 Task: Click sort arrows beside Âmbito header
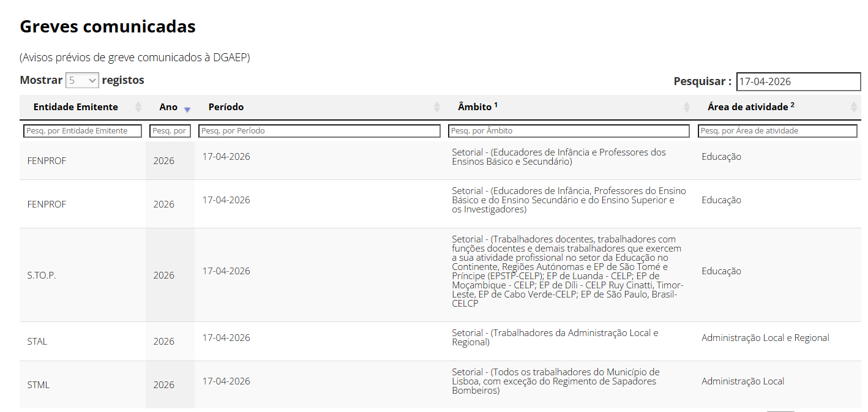[x=687, y=107]
